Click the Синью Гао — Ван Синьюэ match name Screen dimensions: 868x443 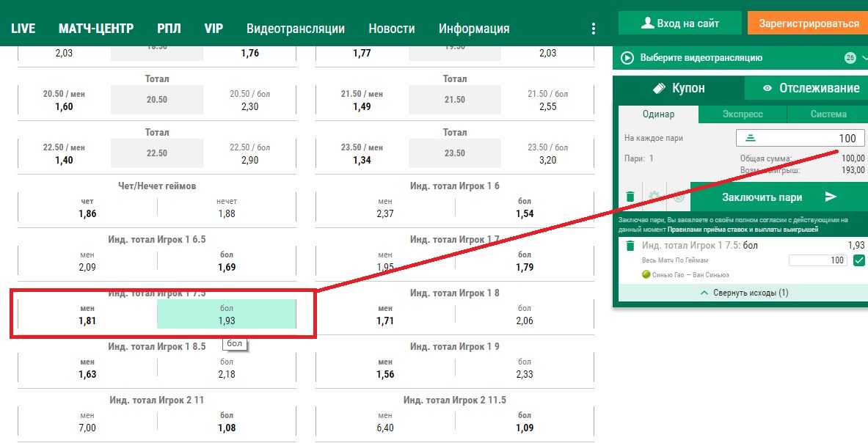click(x=690, y=274)
